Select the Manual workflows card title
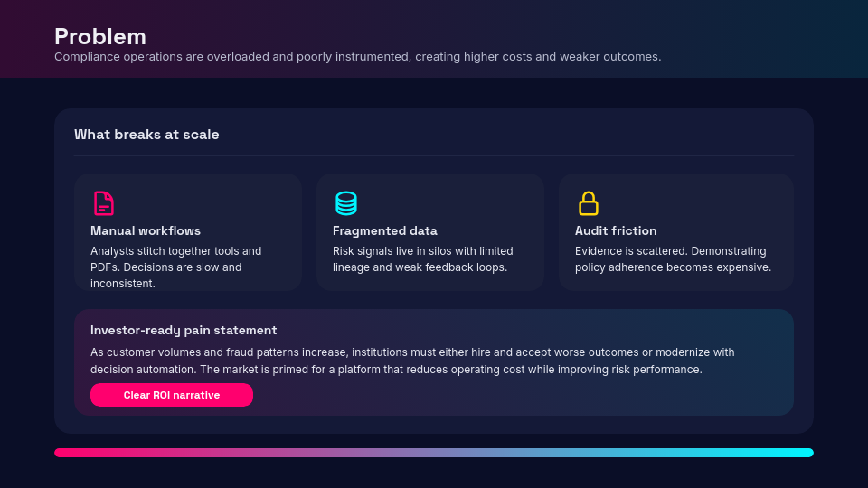This screenshot has height=488, width=868. click(146, 230)
